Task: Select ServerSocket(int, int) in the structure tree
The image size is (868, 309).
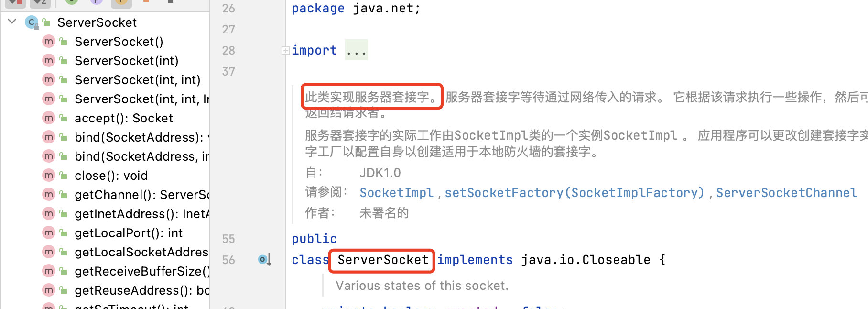Action: [x=137, y=80]
